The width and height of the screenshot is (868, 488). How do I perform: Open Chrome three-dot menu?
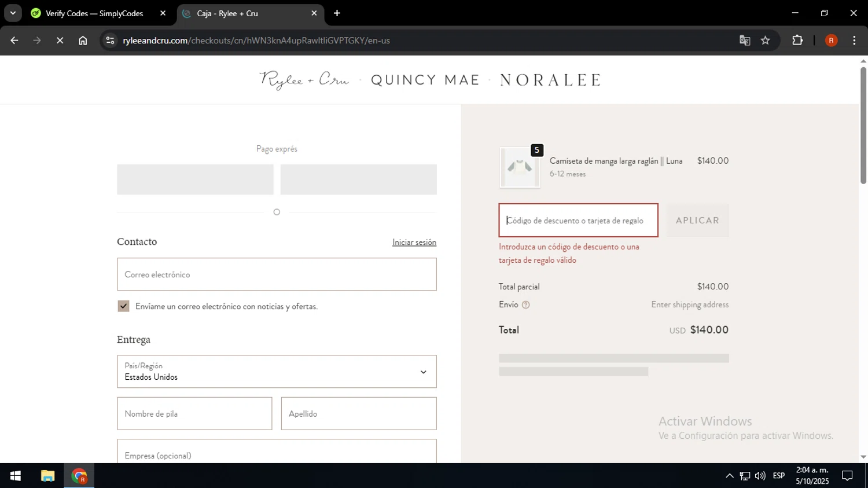pos(854,41)
